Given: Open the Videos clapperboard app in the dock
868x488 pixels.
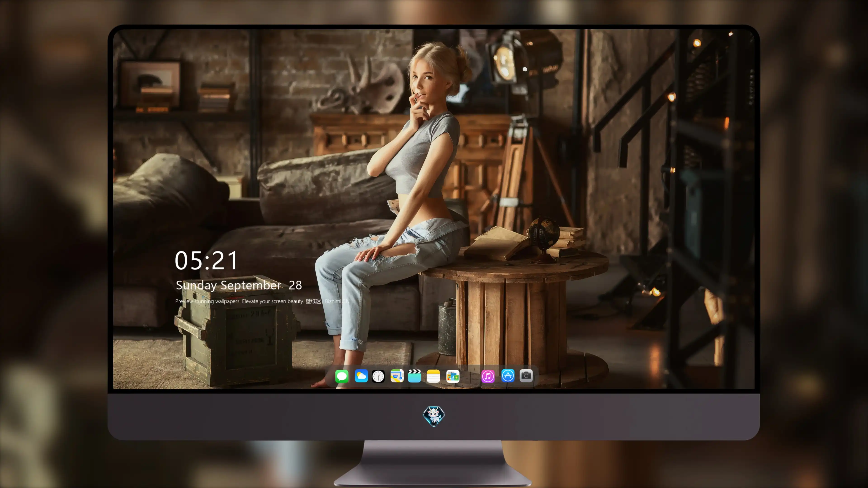Looking at the screenshot, I should coord(415,376).
